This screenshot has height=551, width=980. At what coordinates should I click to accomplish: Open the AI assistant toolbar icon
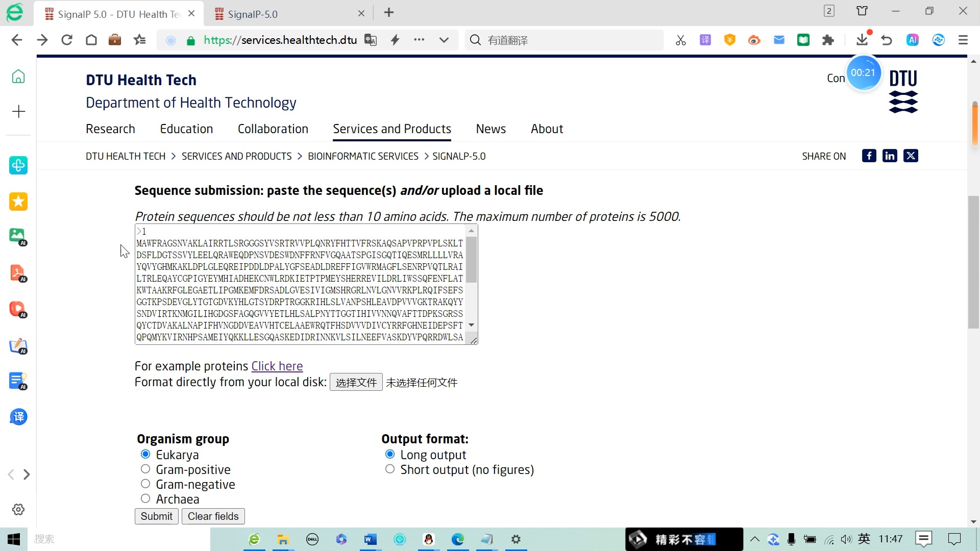[913, 40]
